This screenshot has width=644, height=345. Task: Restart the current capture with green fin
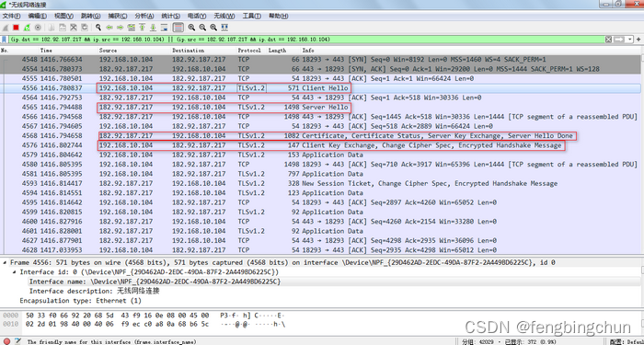coord(27,28)
